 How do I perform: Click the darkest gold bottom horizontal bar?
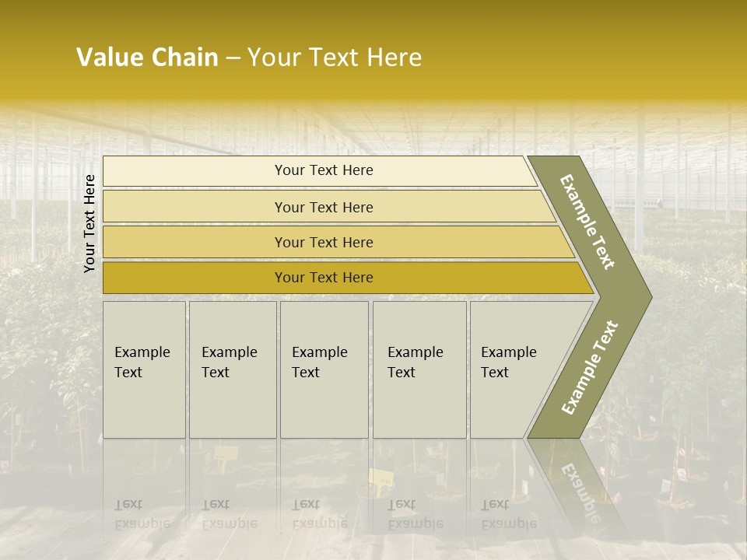[x=324, y=278]
